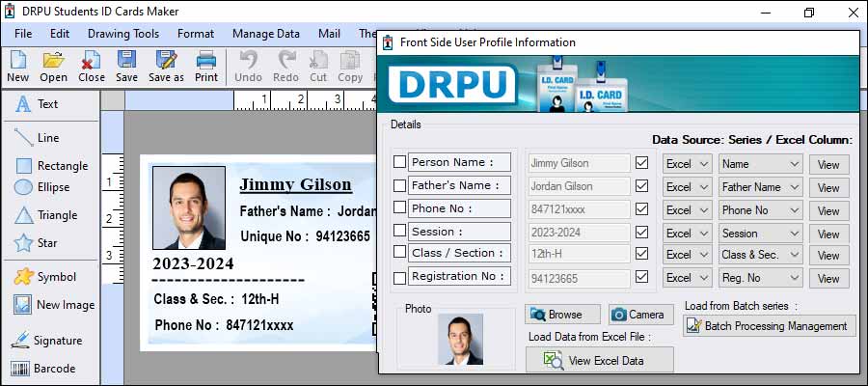Click the photo thumbnail in Photo box

pyautogui.click(x=460, y=339)
